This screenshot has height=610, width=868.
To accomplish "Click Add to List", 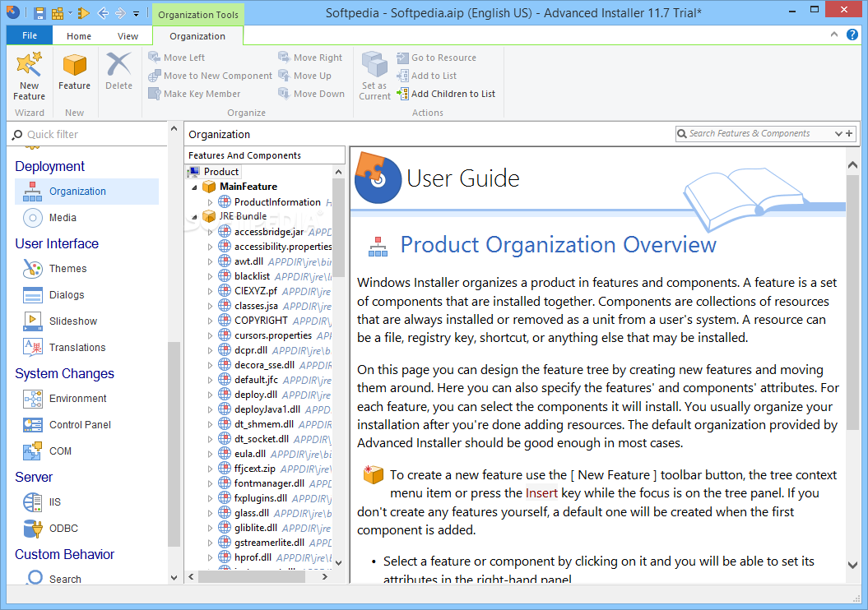I will pyautogui.click(x=427, y=76).
